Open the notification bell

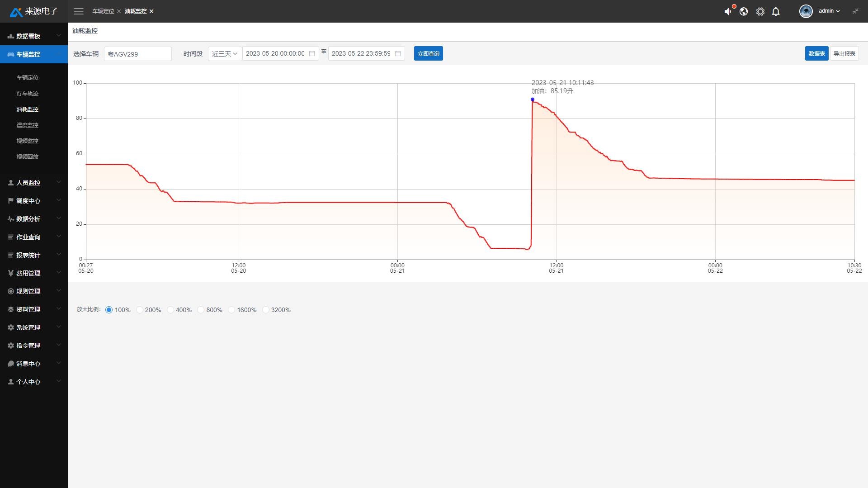pos(776,12)
